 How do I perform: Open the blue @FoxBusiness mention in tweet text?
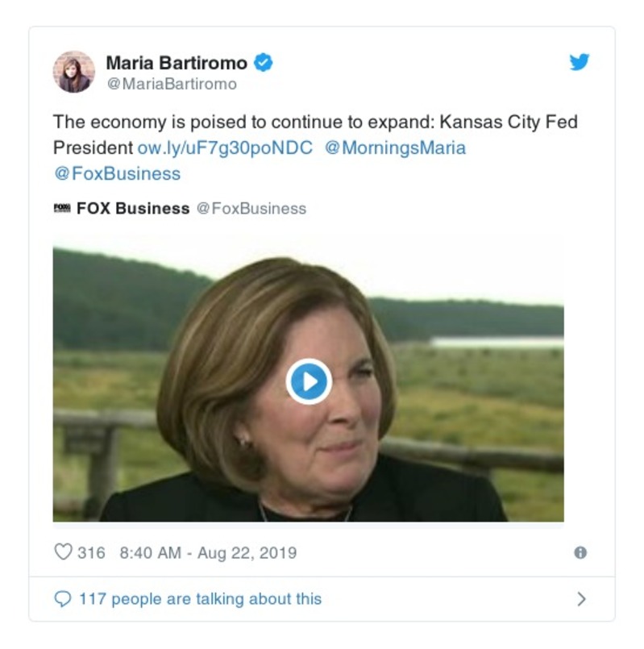click(118, 173)
